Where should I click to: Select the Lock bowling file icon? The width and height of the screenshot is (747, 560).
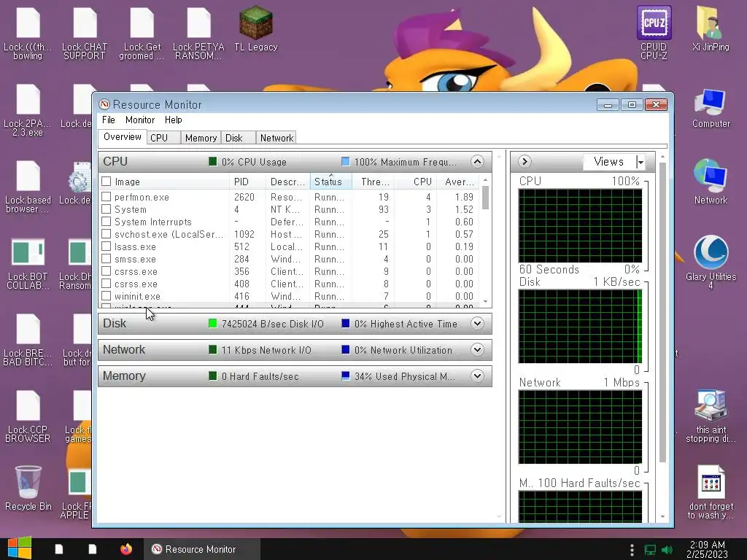pyautogui.click(x=28, y=32)
